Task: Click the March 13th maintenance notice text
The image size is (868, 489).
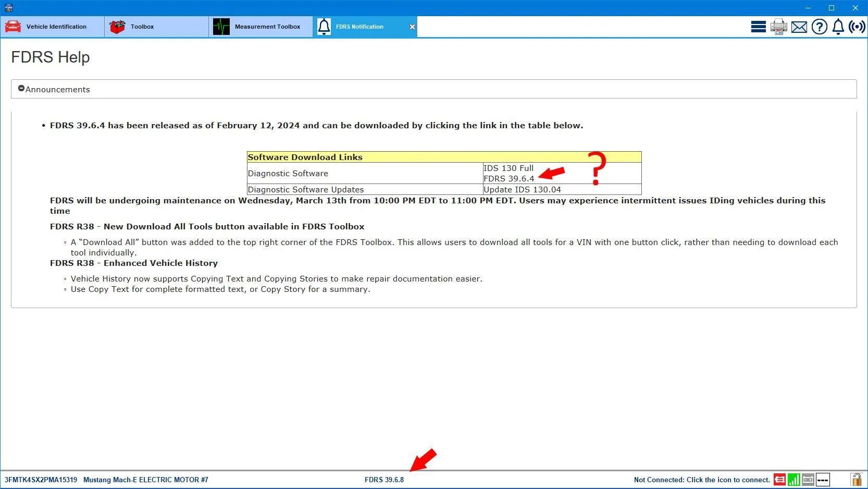Action: pyautogui.click(x=438, y=205)
